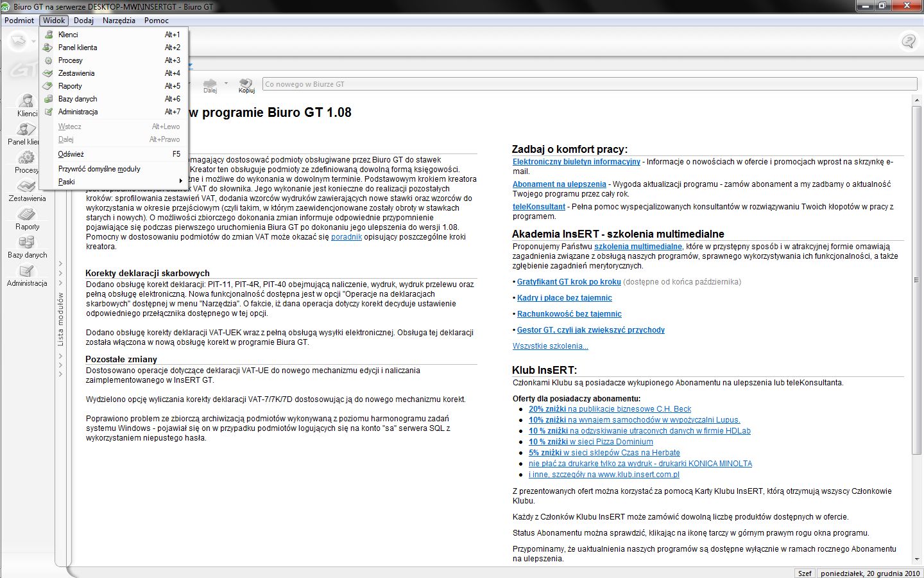Viewport: 924px width, 578px height.
Task: Open the Dalej history dropdown arrow
Action: click(x=227, y=83)
